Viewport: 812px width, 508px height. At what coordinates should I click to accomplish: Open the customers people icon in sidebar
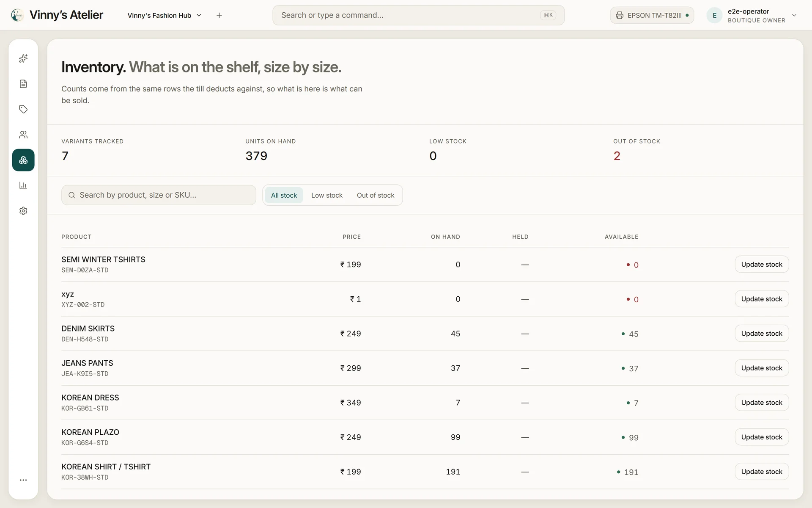(23, 135)
